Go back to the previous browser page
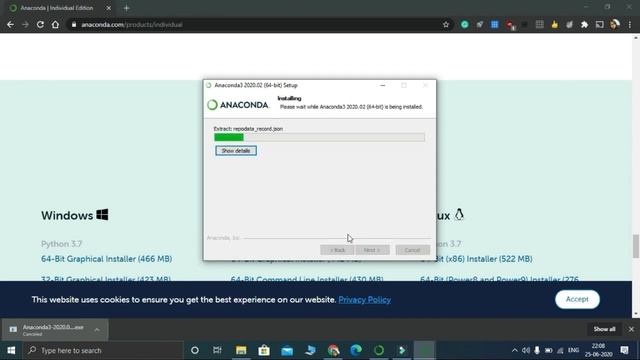This screenshot has height=360, width=640. tap(10, 24)
